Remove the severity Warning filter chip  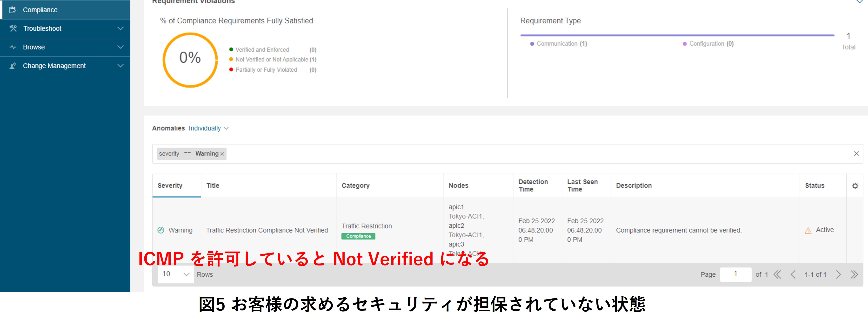[222, 154]
